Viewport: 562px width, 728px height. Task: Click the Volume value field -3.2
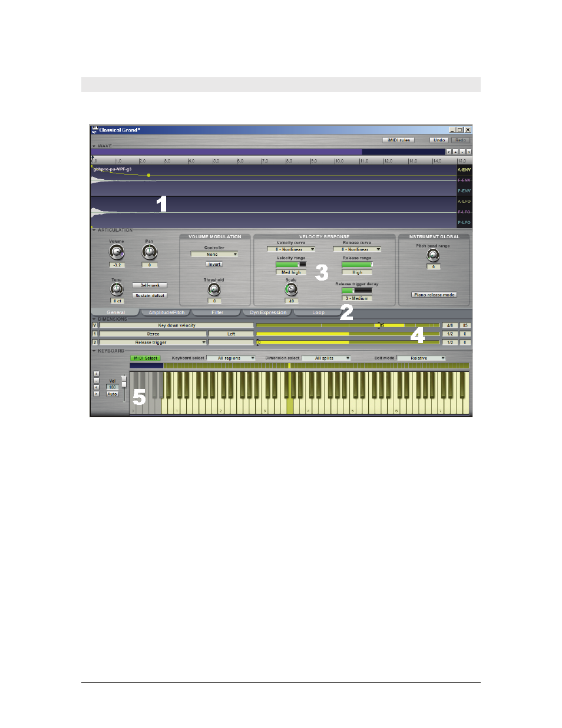(117, 265)
